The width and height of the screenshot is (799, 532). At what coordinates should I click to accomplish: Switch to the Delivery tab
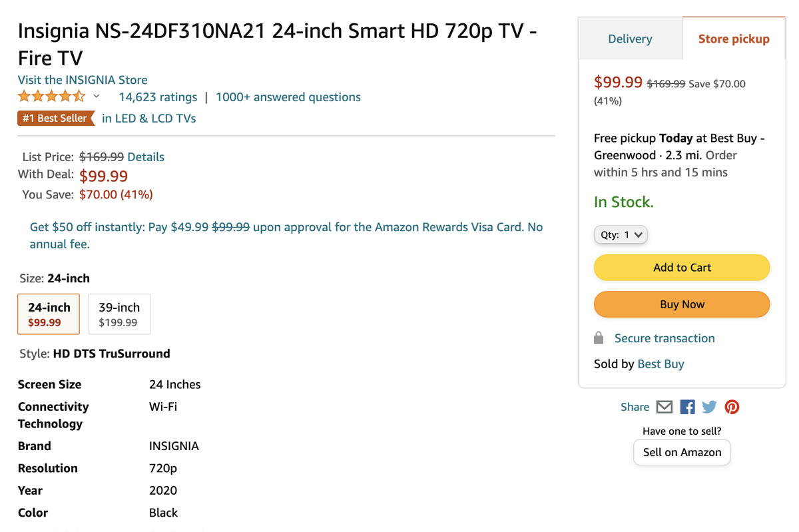(630, 39)
